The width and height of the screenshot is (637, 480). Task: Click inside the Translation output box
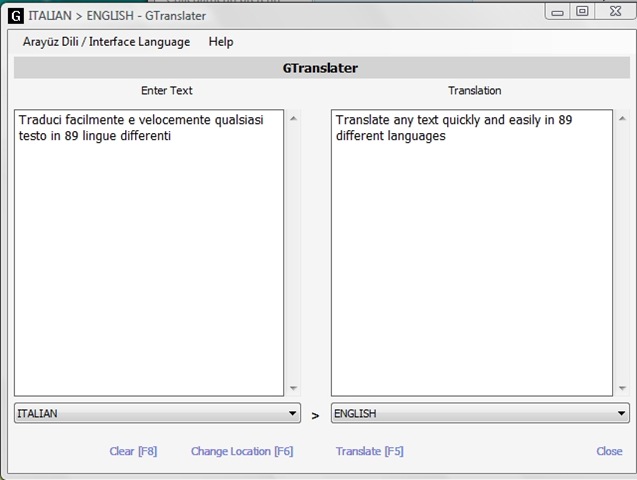(x=472, y=253)
